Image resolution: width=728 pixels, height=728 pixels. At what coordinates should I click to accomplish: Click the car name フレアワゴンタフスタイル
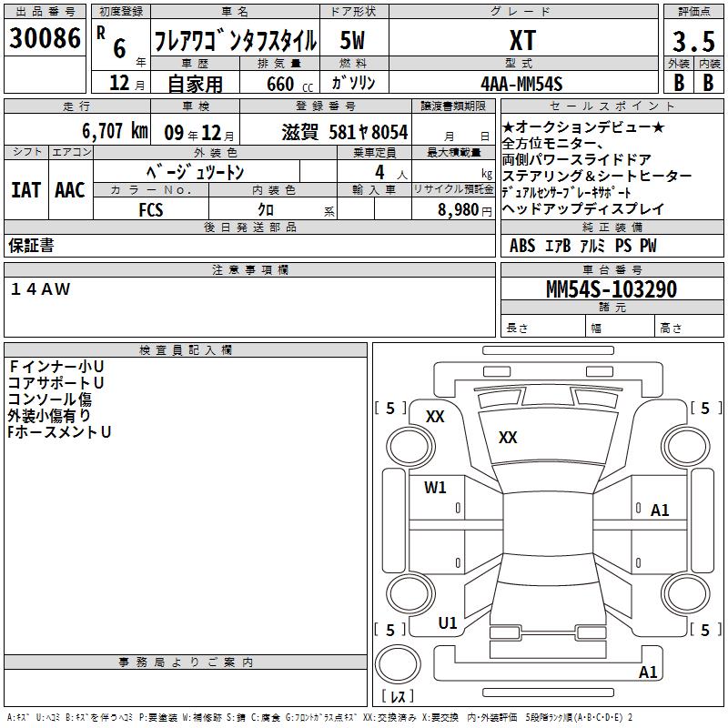tap(235, 41)
